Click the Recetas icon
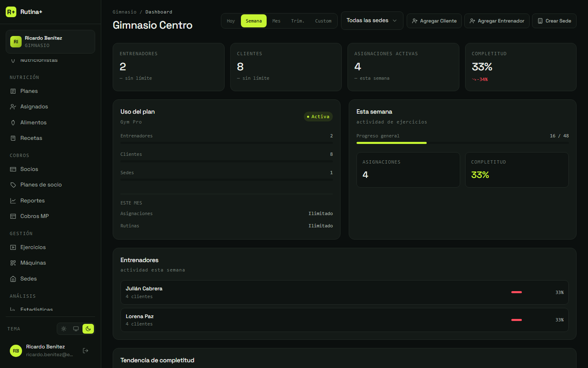 coord(13,138)
